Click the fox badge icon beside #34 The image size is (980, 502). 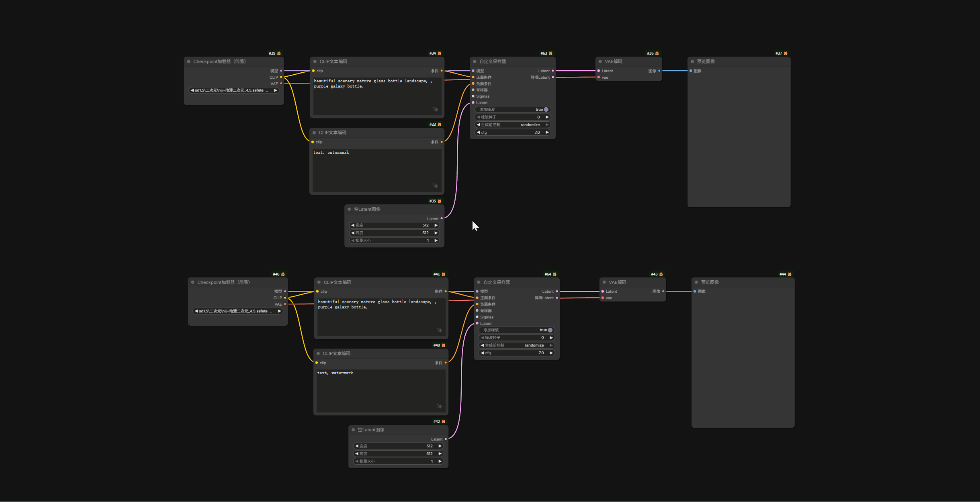tap(439, 53)
